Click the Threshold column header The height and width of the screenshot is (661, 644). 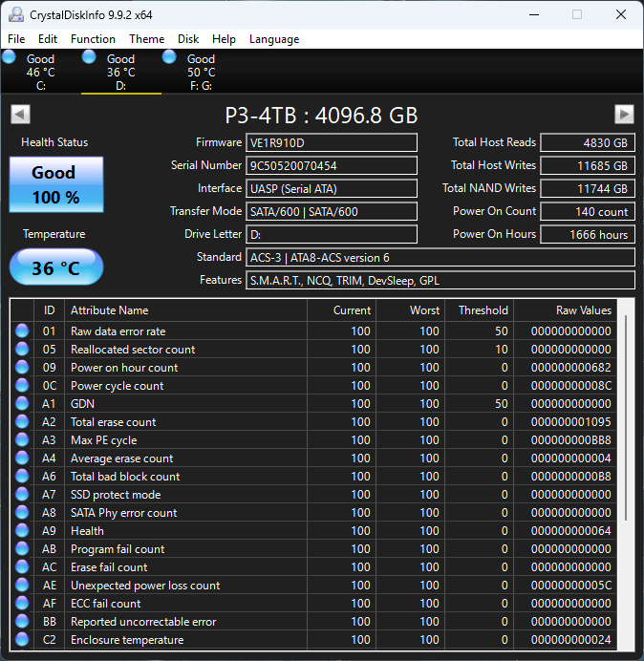click(x=479, y=310)
